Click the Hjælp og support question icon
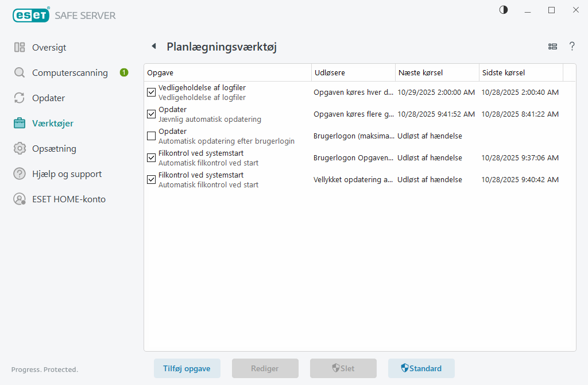This screenshot has width=588, height=385. 20,174
